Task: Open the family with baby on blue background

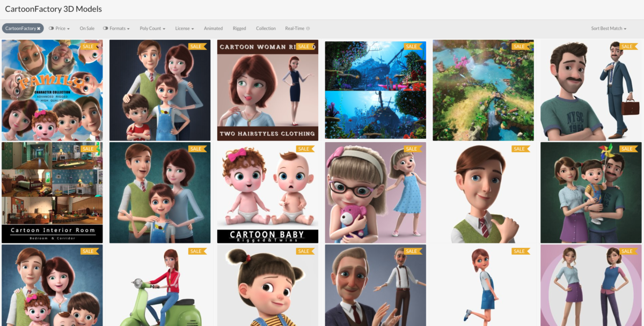Action: coord(52,285)
